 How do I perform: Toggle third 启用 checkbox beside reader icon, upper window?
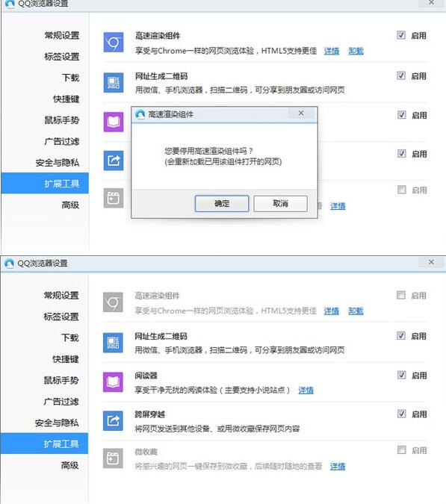point(401,115)
